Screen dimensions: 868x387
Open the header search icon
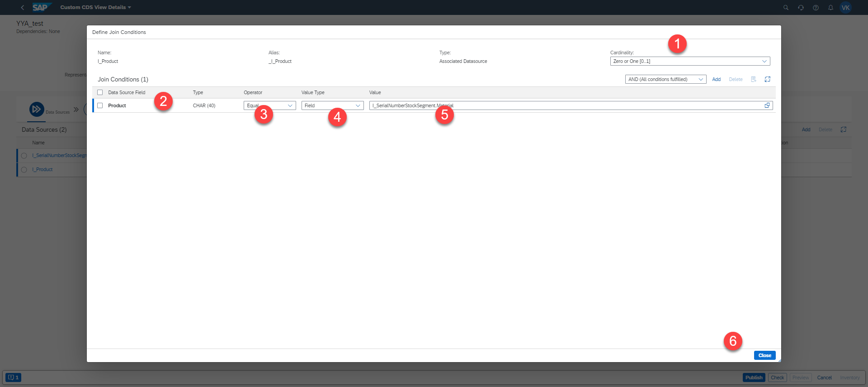click(x=786, y=8)
